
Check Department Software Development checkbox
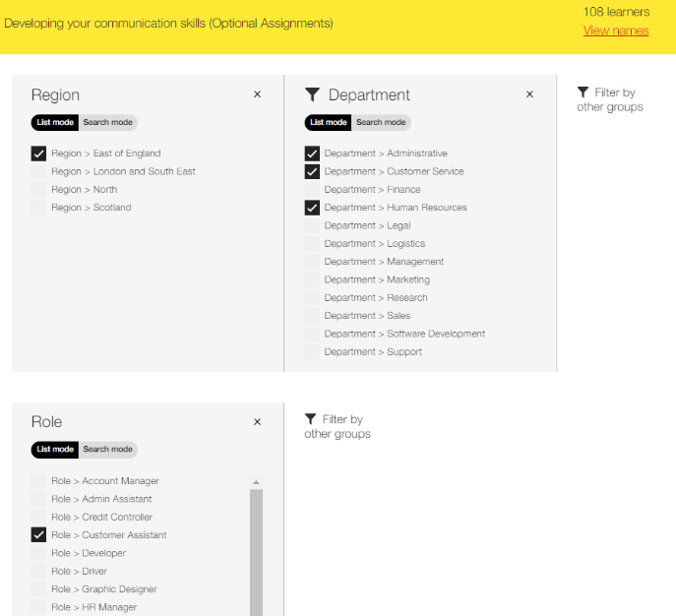pos(312,335)
